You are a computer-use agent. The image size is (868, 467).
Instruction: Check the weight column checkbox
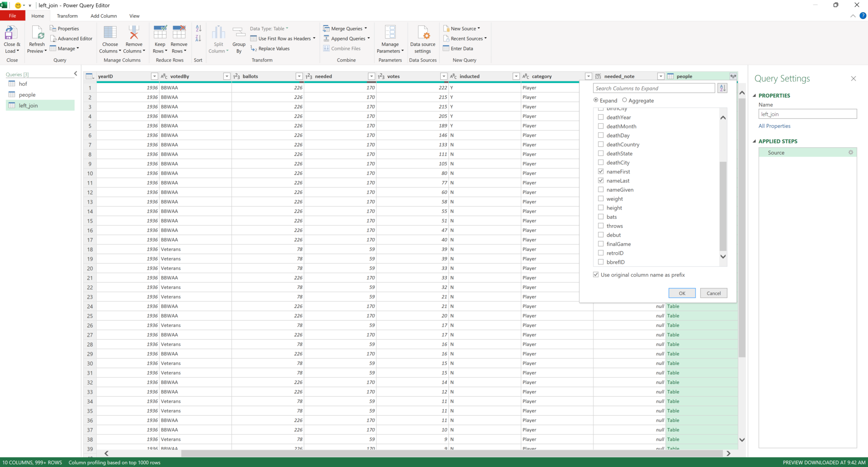click(x=601, y=199)
